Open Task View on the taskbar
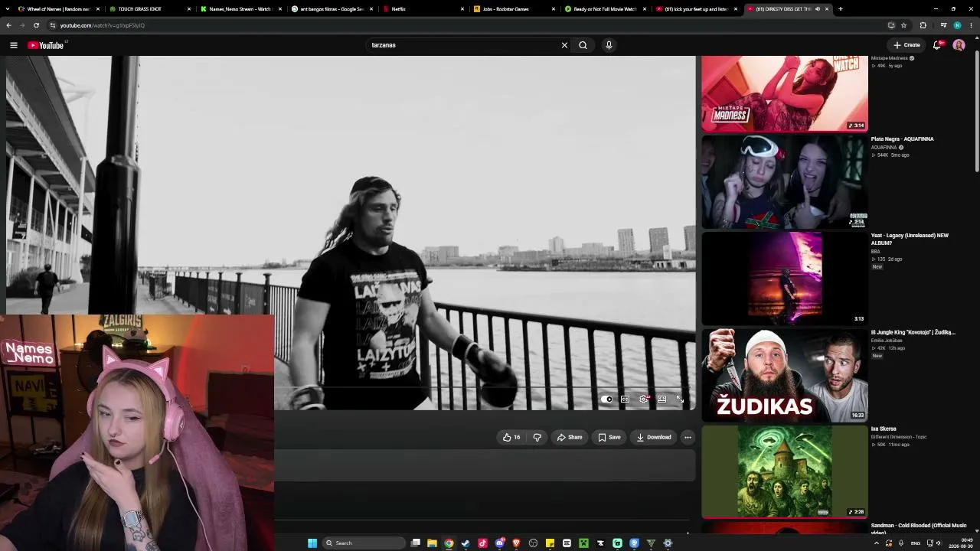 [x=415, y=543]
